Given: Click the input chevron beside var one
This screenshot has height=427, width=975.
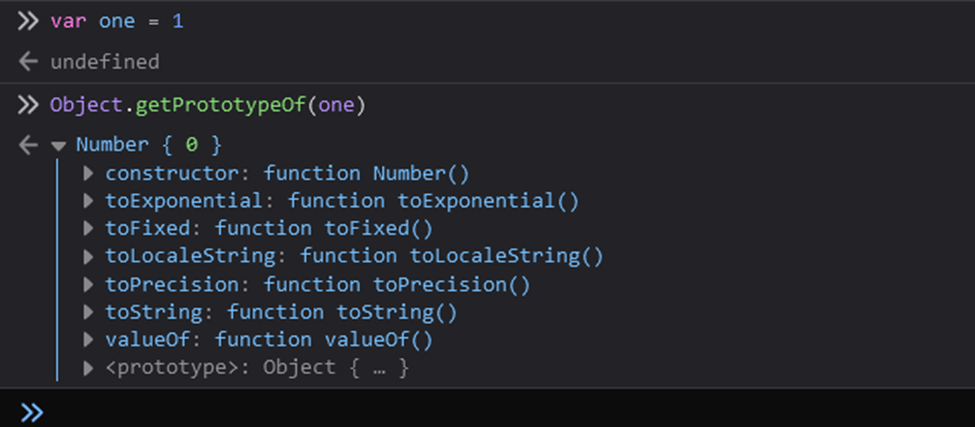Looking at the screenshot, I should coord(28,22).
